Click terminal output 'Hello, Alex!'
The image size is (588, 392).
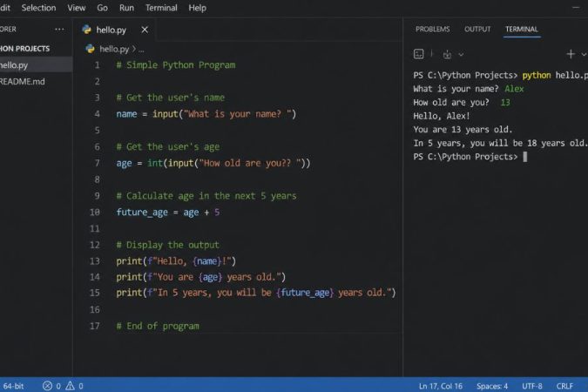(442, 116)
